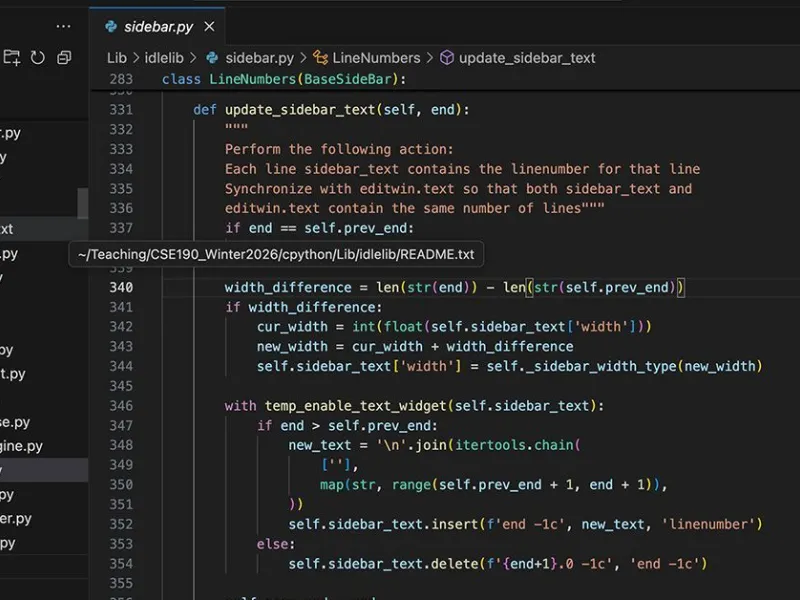Screen dimensions: 800x600
Task: Refresh the Explorer file tree
Action: click(x=38, y=58)
